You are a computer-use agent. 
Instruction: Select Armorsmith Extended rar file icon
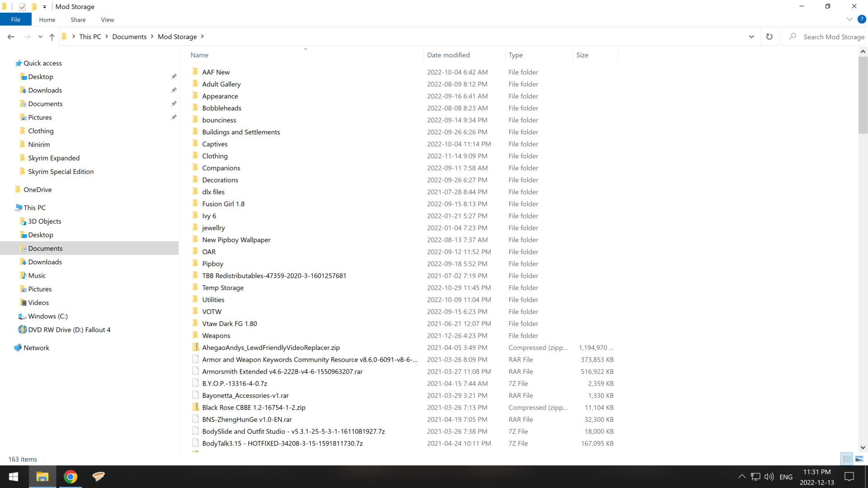195,371
